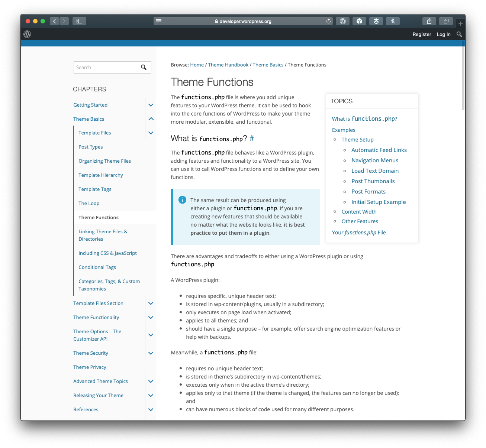Image resolution: width=486 pixels, height=448 pixels.
Task: Show all tabs overview icon
Action: [446, 21]
